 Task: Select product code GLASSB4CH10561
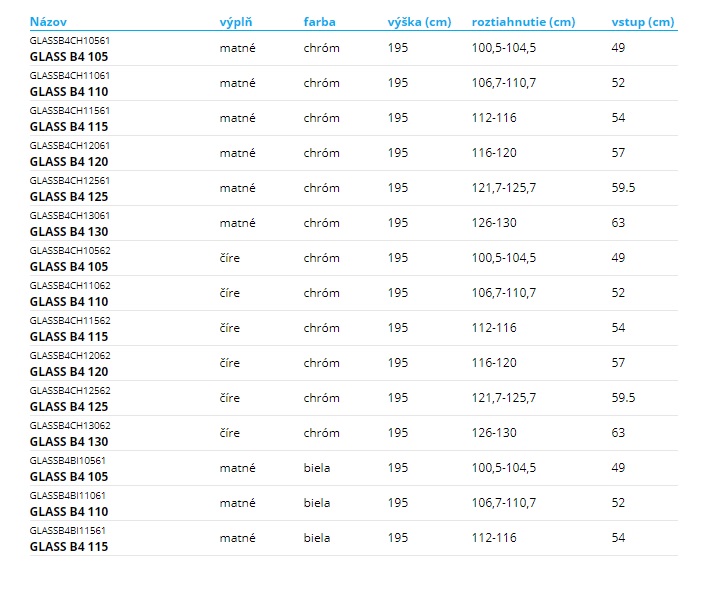pyautogui.click(x=70, y=41)
